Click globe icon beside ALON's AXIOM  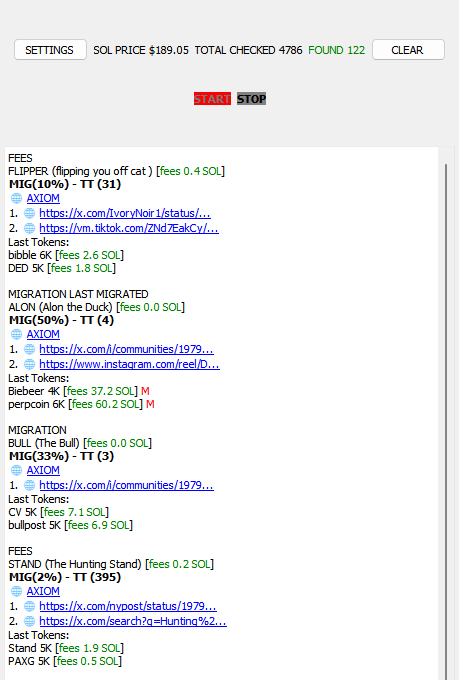coord(16,334)
